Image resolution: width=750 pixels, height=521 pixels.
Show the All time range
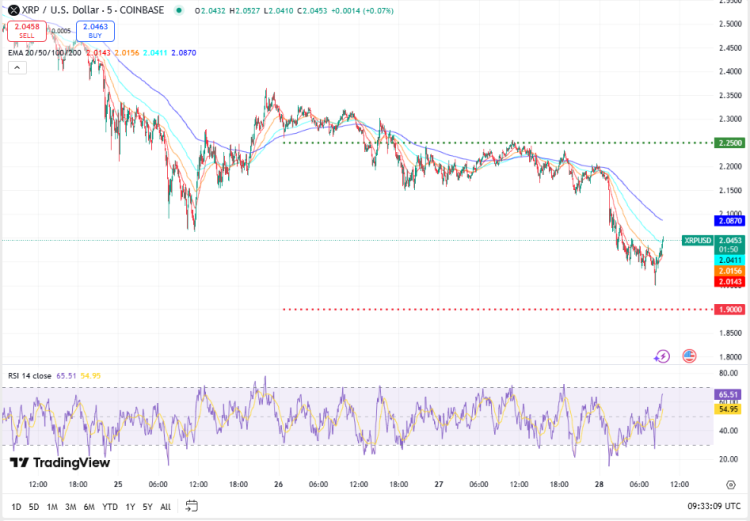[165, 507]
